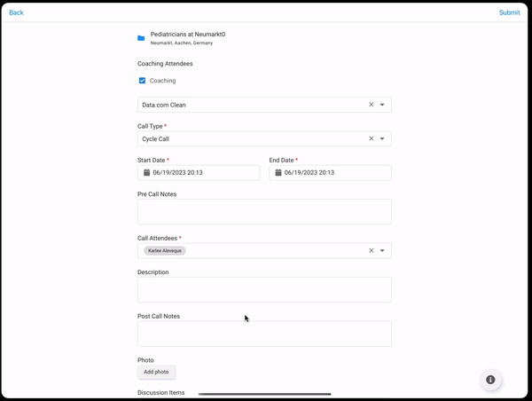Expand the Data.com Clean dropdown arrow
This screenshot has height=401, width=532.
point(382,105)
